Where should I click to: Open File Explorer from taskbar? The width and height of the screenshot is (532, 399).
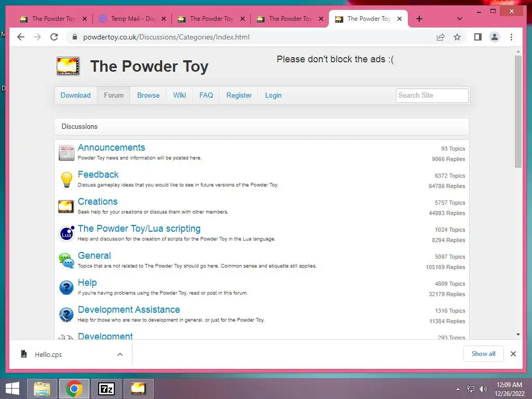(42, 389)
